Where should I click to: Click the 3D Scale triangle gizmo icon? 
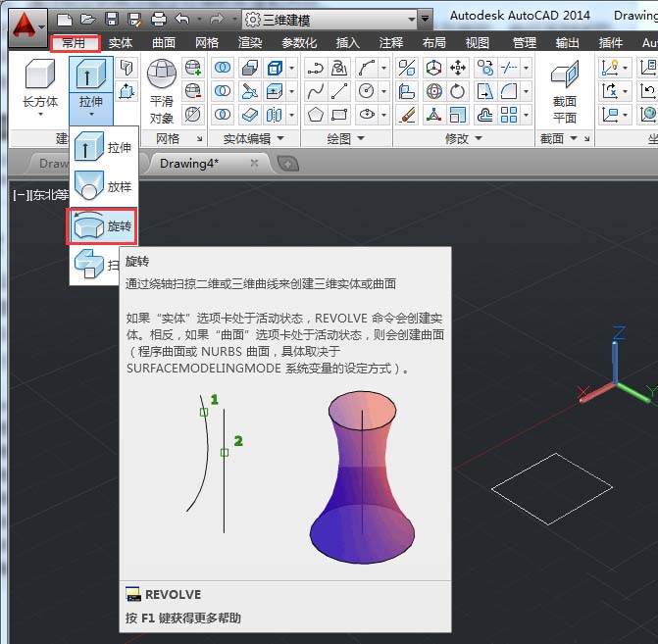433,115
